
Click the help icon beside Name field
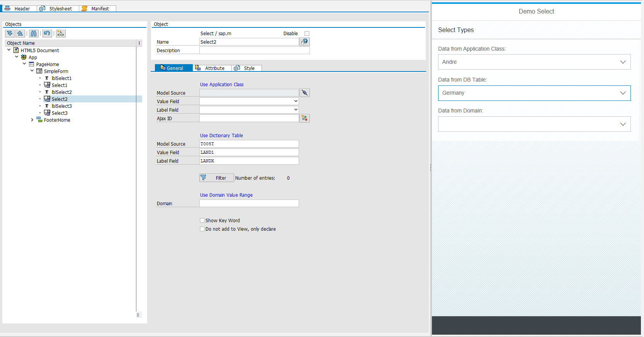pyautogui.click(x=305, y=42)
